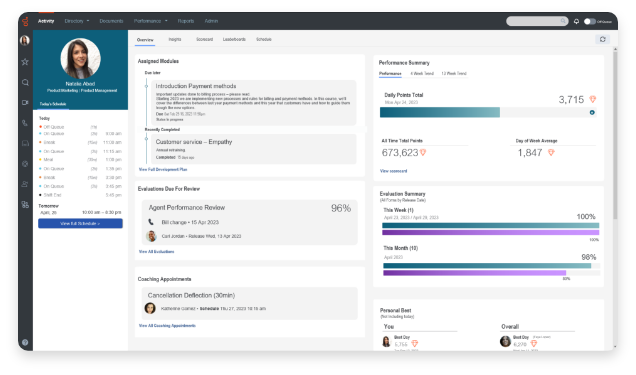Click the notifications bell icon

[576, 21]
